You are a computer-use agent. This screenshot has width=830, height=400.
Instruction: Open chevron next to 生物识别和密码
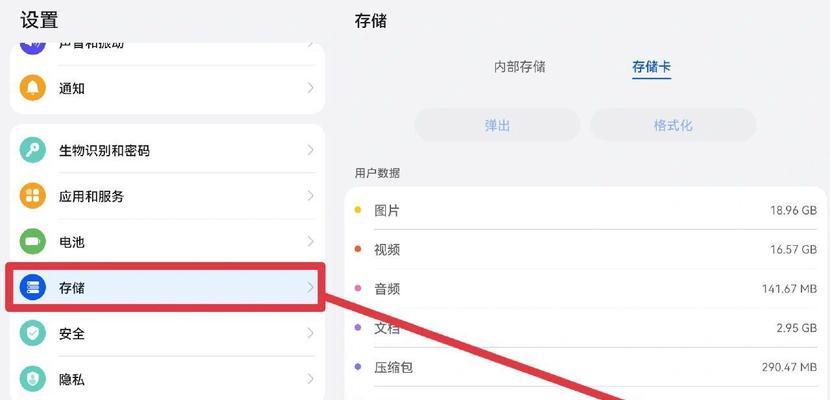tap(311, 150)
